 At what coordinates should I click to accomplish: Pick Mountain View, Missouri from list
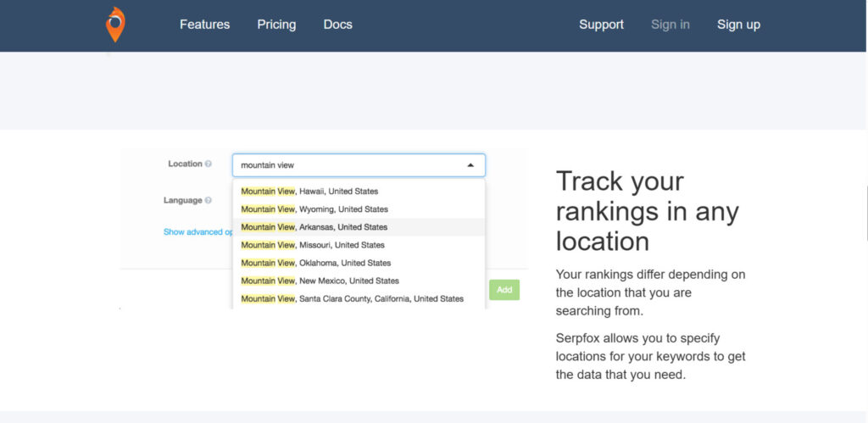(313, 245)
